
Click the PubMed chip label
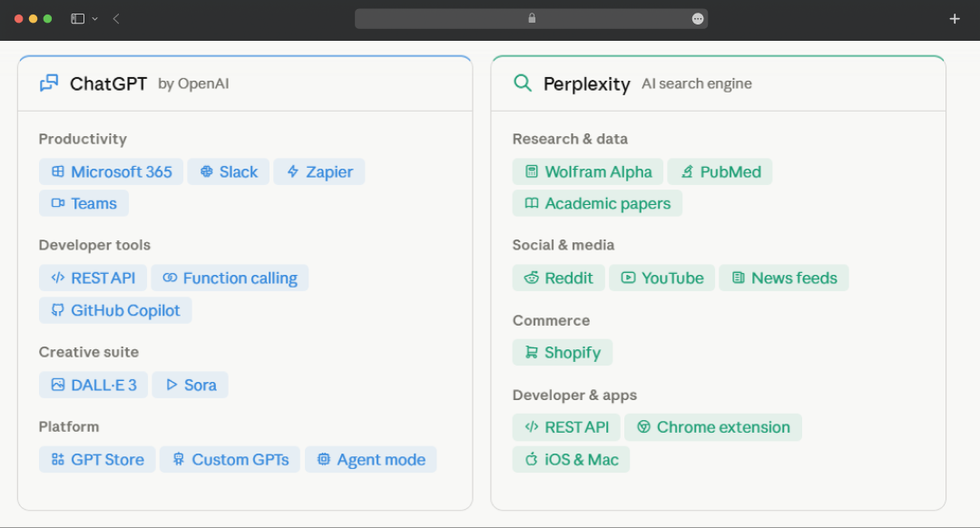(730, 171)
